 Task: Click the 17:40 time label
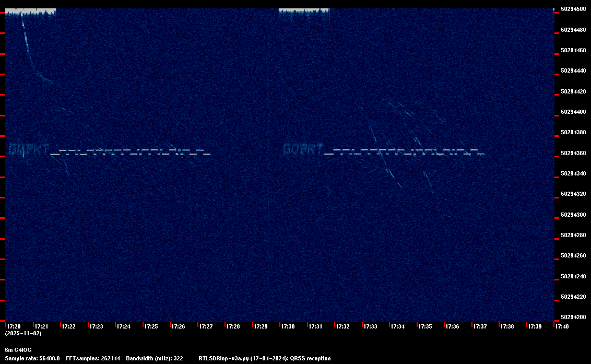[x=562, y=326]
